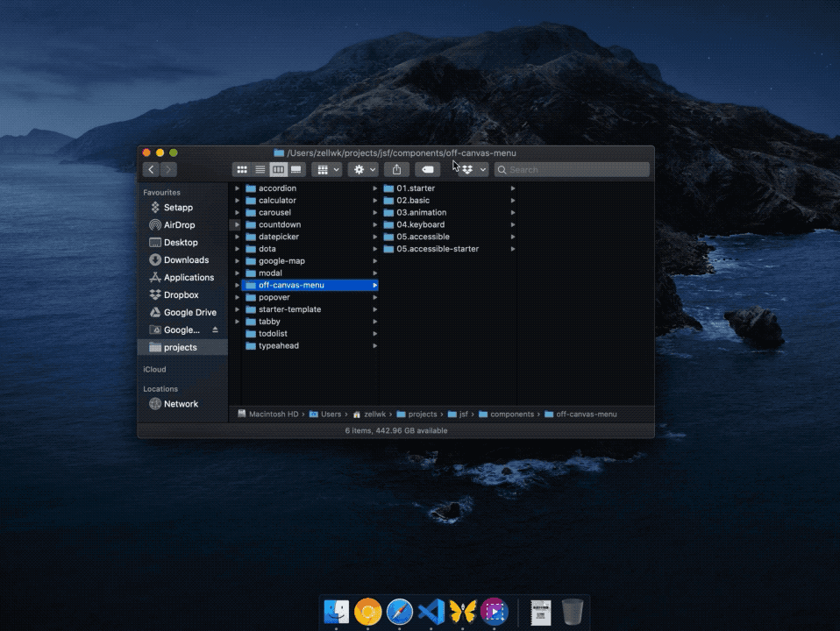Open the group-by arrangement dropdown

pyautogui.click(x=326, y=169)
